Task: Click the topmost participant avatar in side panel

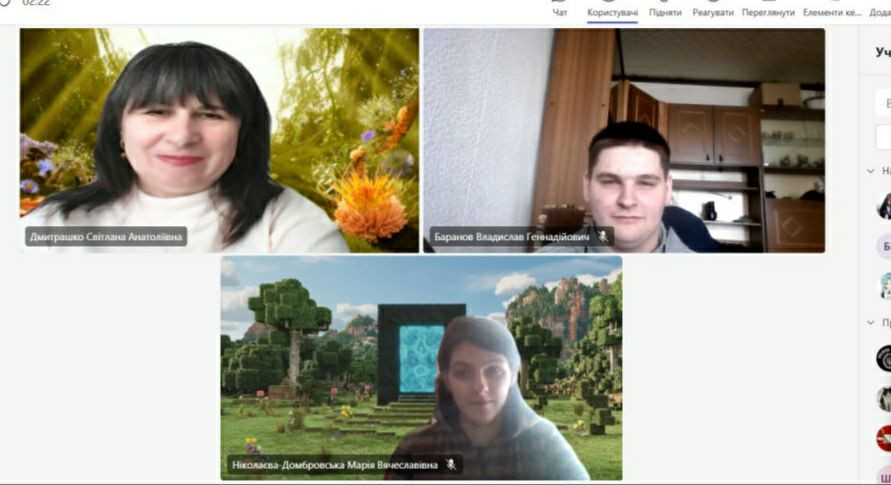Action: coord(884,206)
